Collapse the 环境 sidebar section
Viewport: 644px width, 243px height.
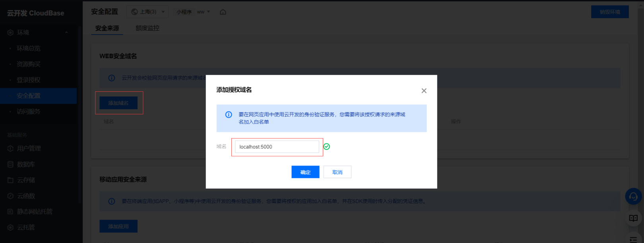click(66, 33)
